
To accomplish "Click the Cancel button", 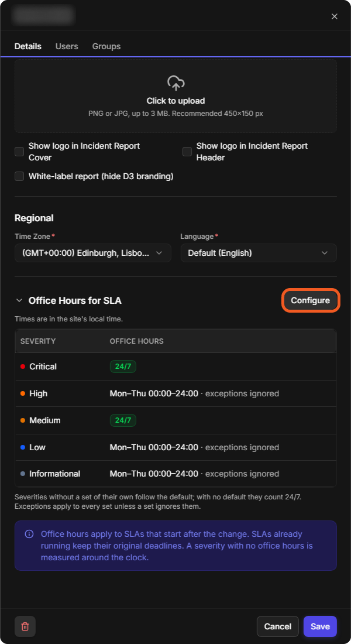I will 278,626.
